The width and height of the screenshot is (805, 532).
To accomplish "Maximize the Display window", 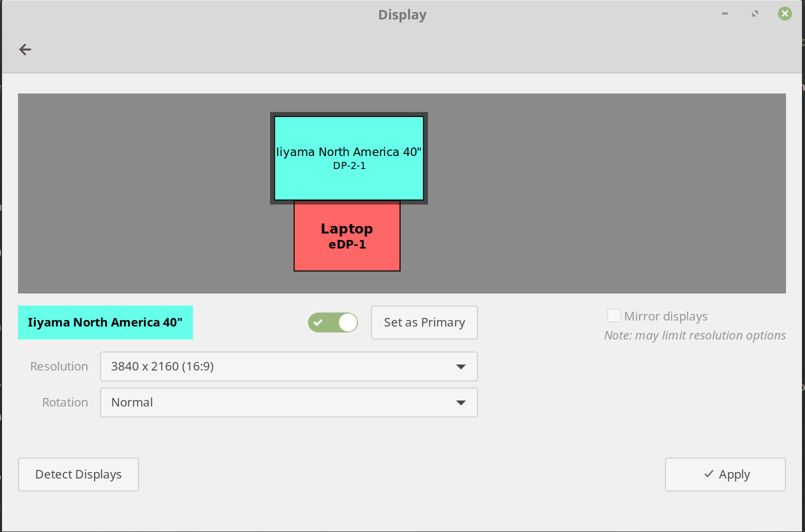I will click(755, 13).
